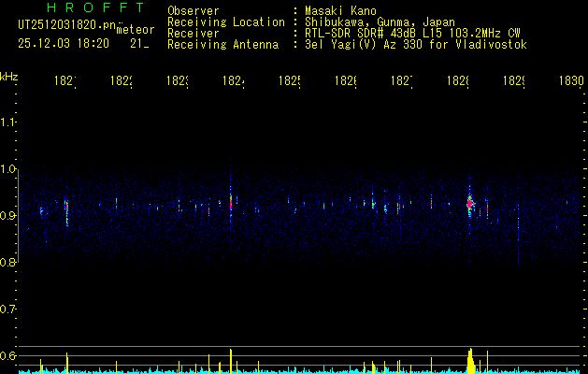
Task: Click the 1828 time axis label
Action: tap(458, 81)
